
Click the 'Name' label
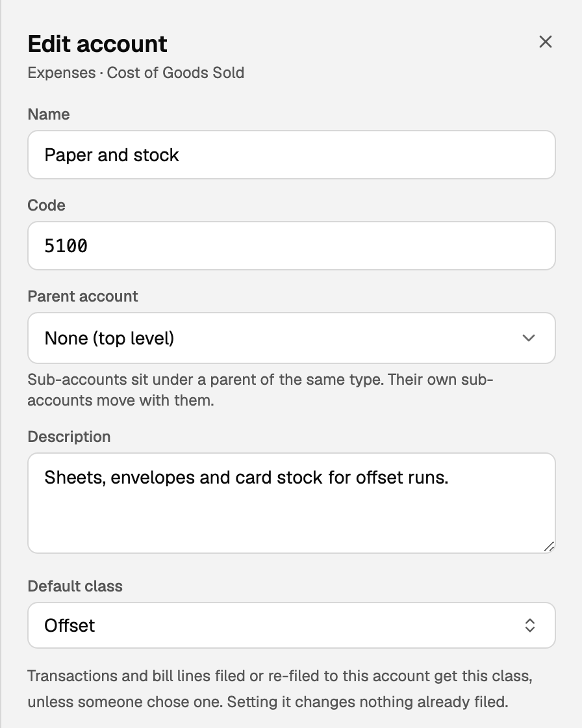click(x=49, y=114)
